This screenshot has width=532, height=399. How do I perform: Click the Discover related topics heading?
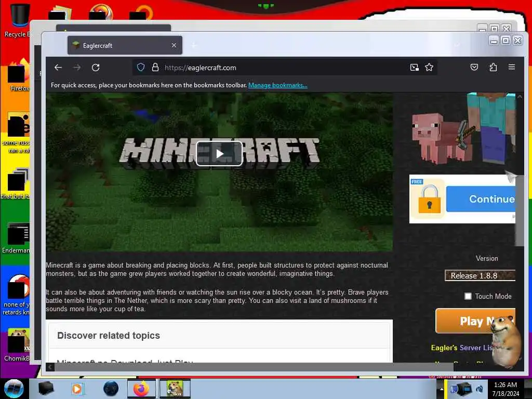109,336
